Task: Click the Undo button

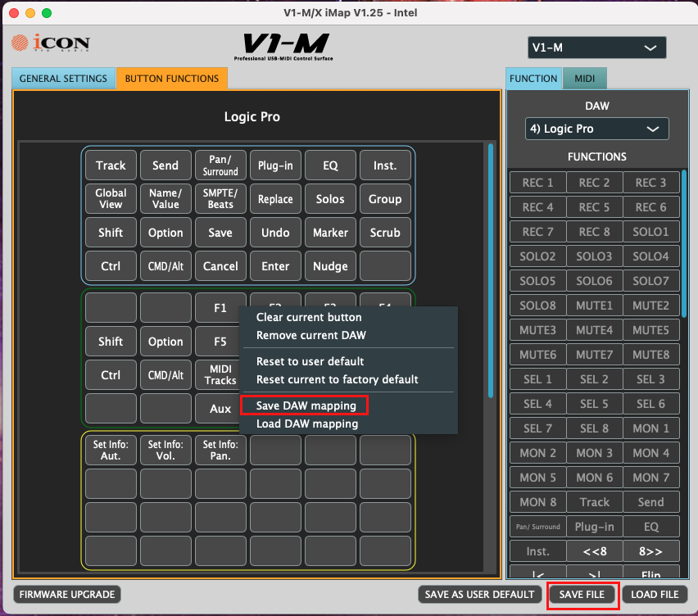Action: point(275,233)
